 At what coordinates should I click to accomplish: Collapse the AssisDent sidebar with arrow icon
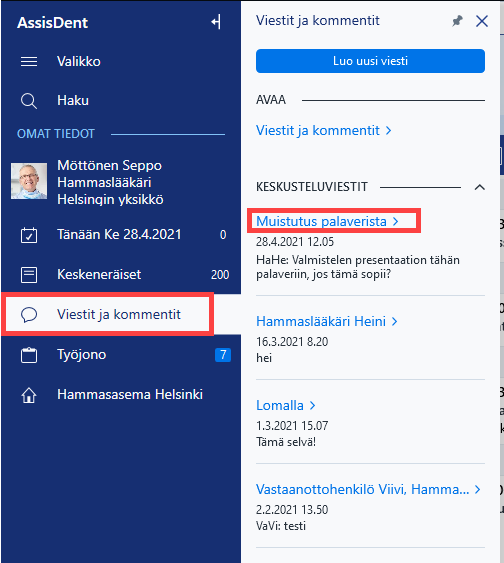[216, 22]
